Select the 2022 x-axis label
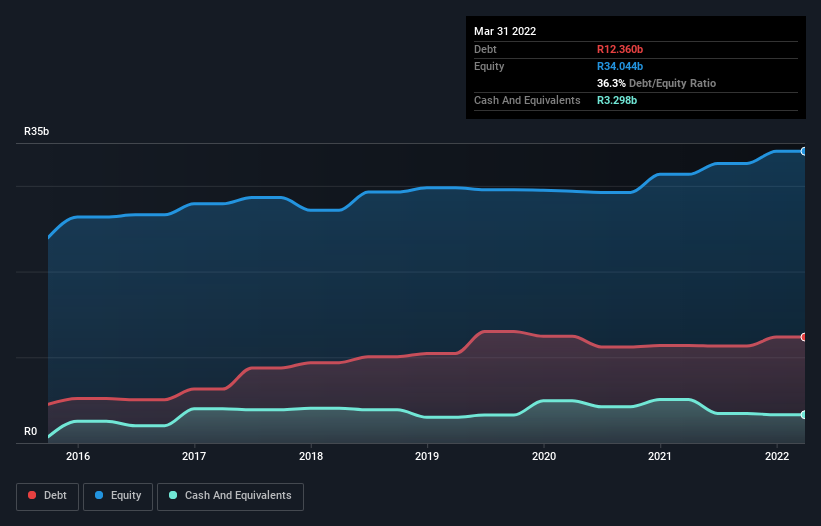Image resolution: width=821 pixels, height=526 pixels. (777, 456)
